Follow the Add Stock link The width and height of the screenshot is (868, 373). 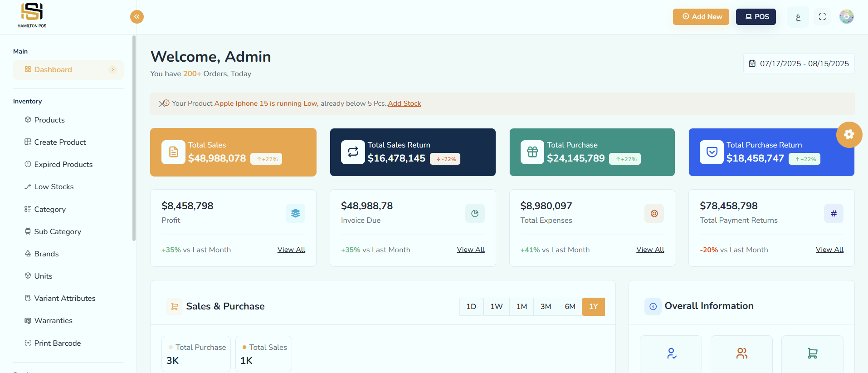point(404,103)
